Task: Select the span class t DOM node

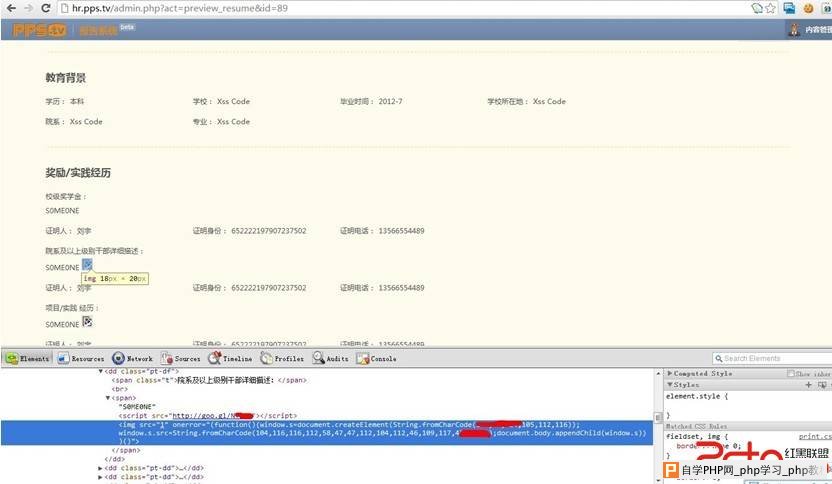Action: pyautogui.click(x=209, y=381)
